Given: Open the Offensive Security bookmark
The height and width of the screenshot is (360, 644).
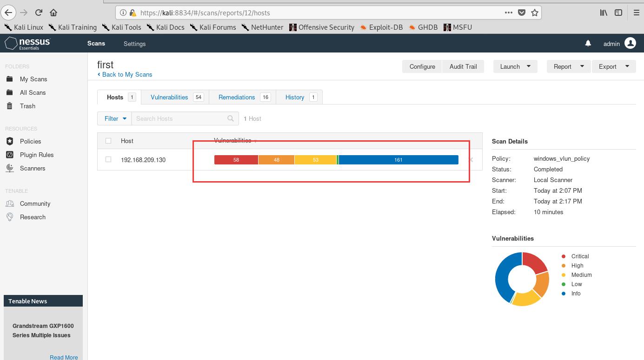Looking at the screenshot, I should pos(321,27).
